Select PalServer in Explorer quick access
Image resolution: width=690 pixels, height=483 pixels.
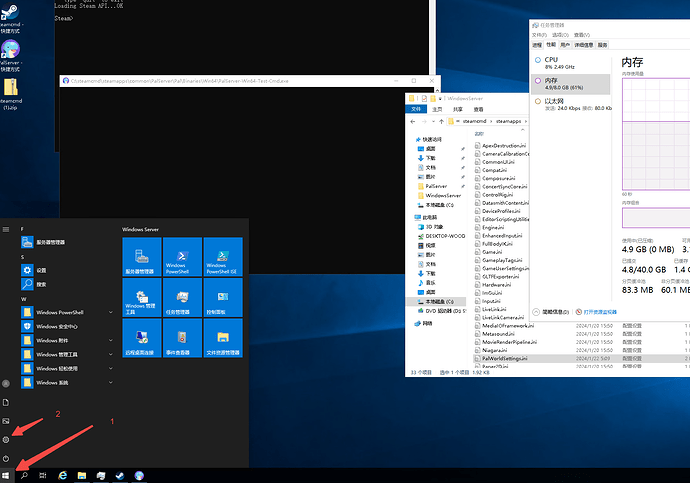coord(436,186)
